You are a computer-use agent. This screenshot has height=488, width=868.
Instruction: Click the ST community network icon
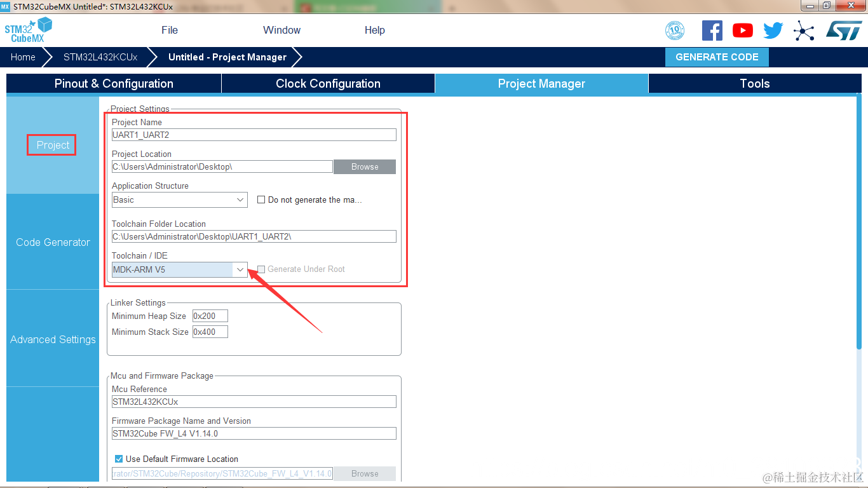click(x=804, y=30)
